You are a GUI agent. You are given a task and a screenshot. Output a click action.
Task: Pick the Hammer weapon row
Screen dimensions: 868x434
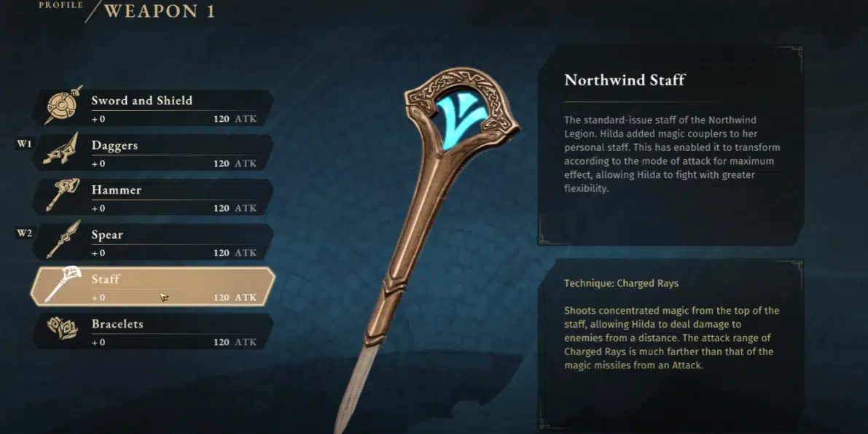(152, 198)
